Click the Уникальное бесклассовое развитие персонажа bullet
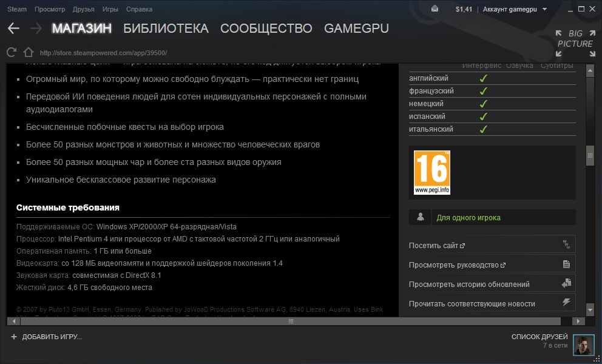The height and width of the screenshot is (364, 602). pos(121,180)
